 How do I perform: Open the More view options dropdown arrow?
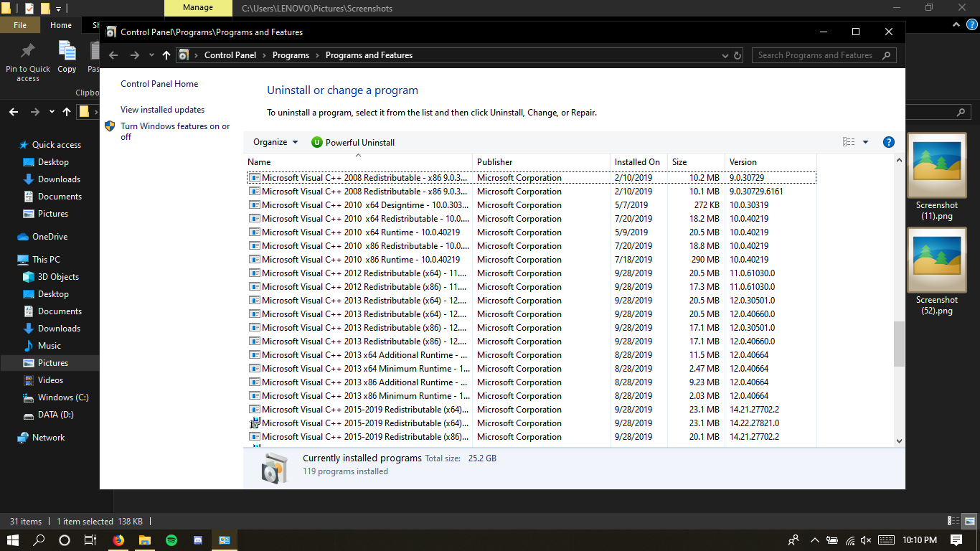pyautogui.click(x=865, y=142)
